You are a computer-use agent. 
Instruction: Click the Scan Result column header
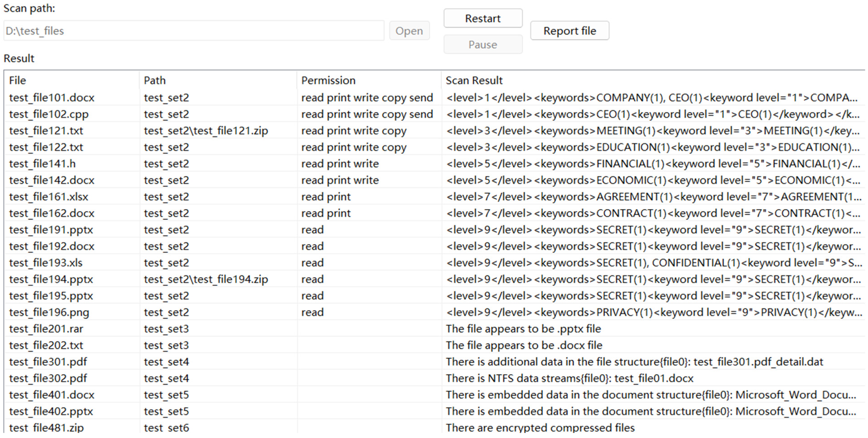474,80
